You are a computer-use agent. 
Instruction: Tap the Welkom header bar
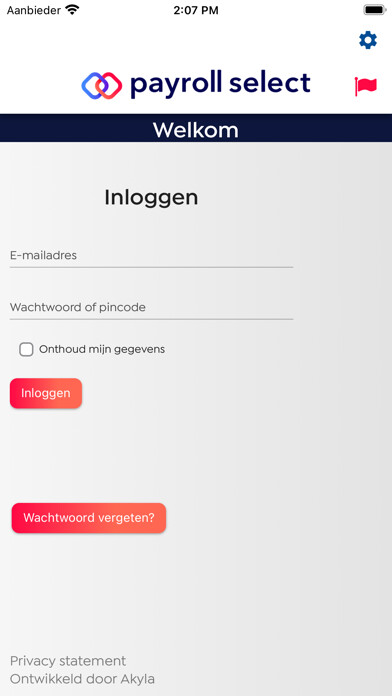tap(196, 128)
